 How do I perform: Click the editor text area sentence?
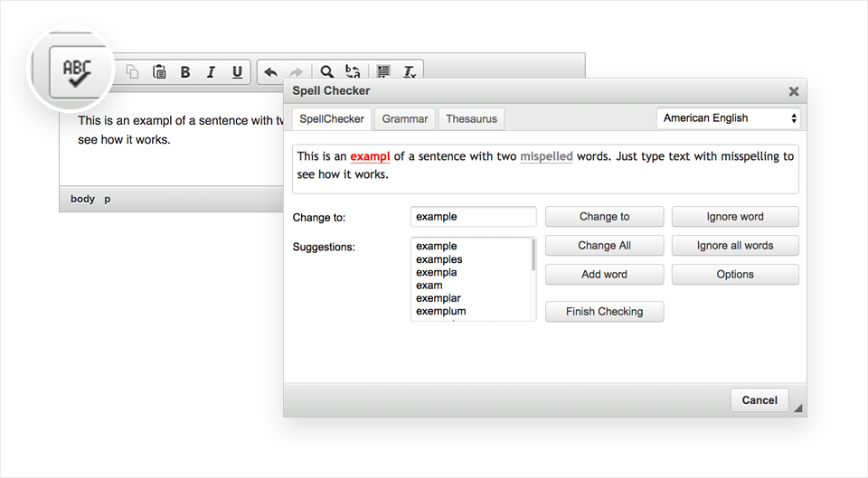pos(180,130)
